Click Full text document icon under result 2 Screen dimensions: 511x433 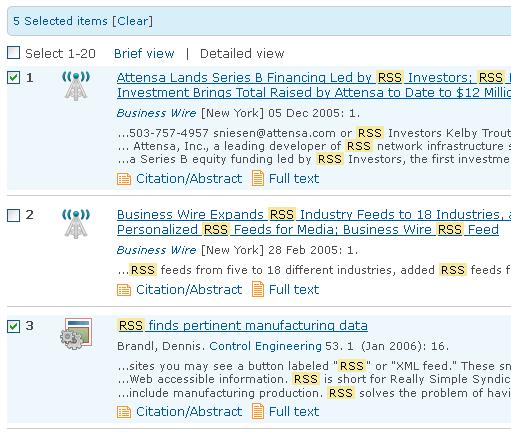coord(258,289)
